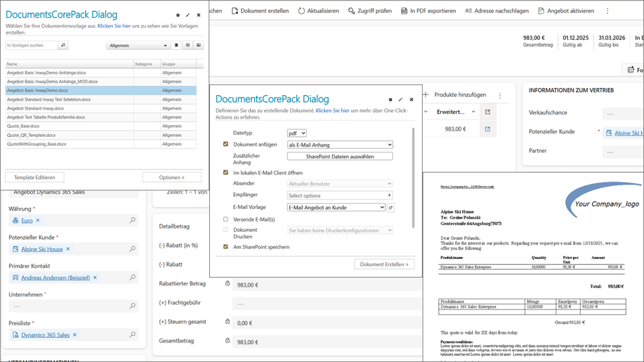The image size is (644, 362).
Task: Click the search icon in Preisliste field
Action: (133, 335)
